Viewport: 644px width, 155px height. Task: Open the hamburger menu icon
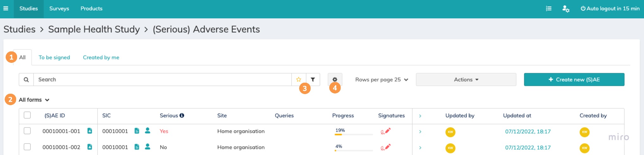(6, 9)
